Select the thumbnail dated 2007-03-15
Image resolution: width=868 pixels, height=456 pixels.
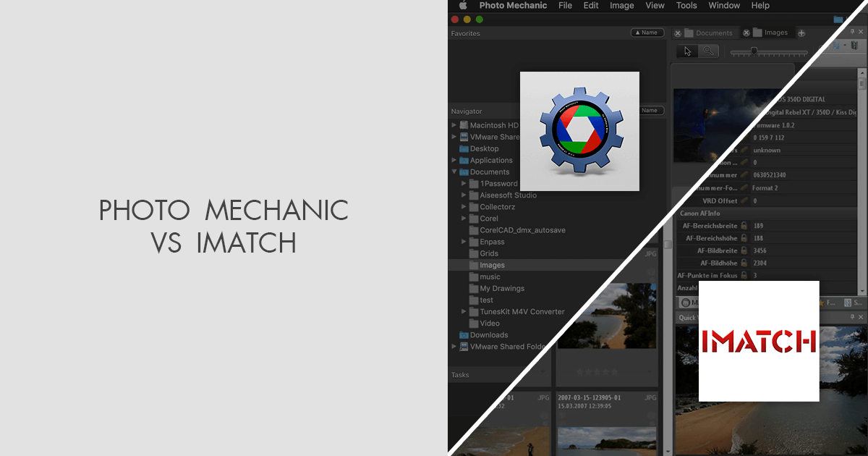pyautogui.click(x=606, y=434)
